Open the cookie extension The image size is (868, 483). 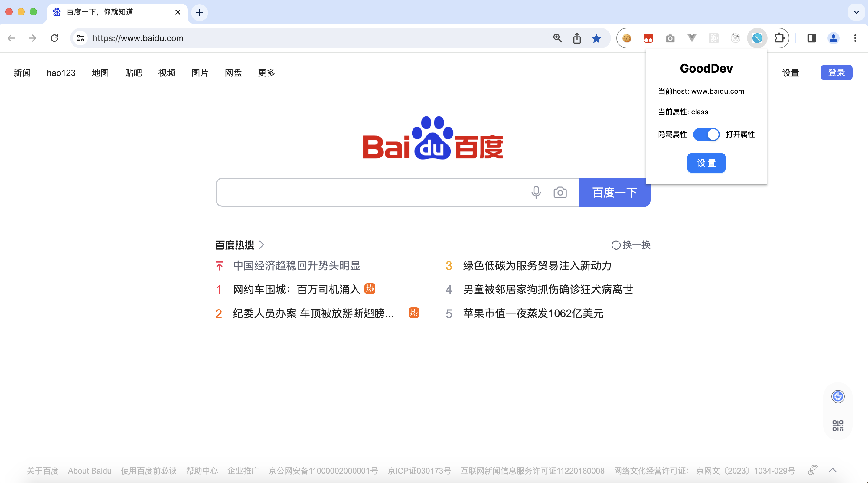[x=627, y=38]
